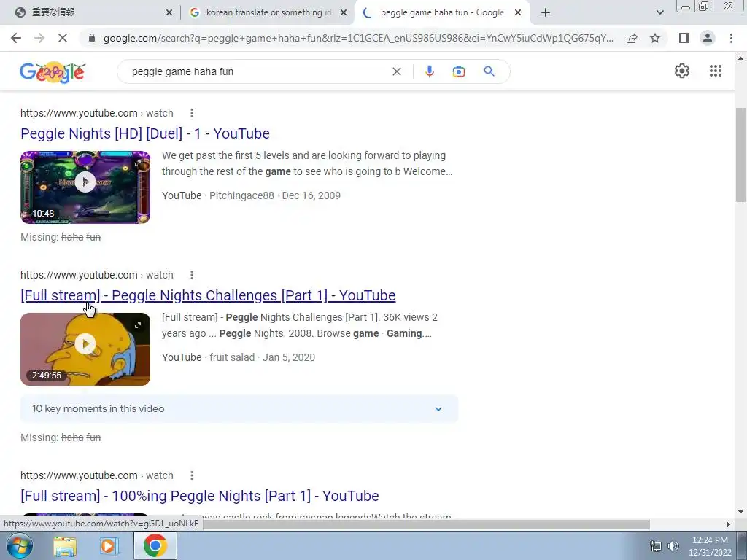Screen dimensions: 747x560
Task: Submit search with magnifier icon
Action: point(489,71)
